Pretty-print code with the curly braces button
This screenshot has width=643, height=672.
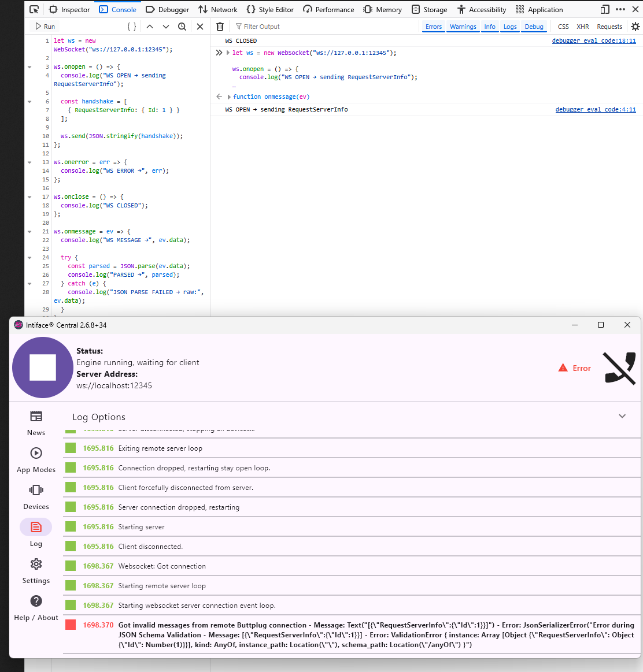132,27
